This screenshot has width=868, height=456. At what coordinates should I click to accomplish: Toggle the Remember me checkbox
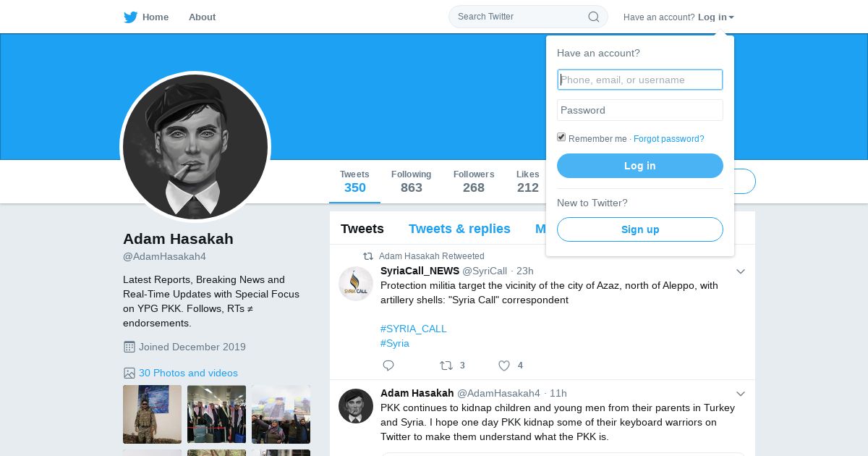click(561, 138)
